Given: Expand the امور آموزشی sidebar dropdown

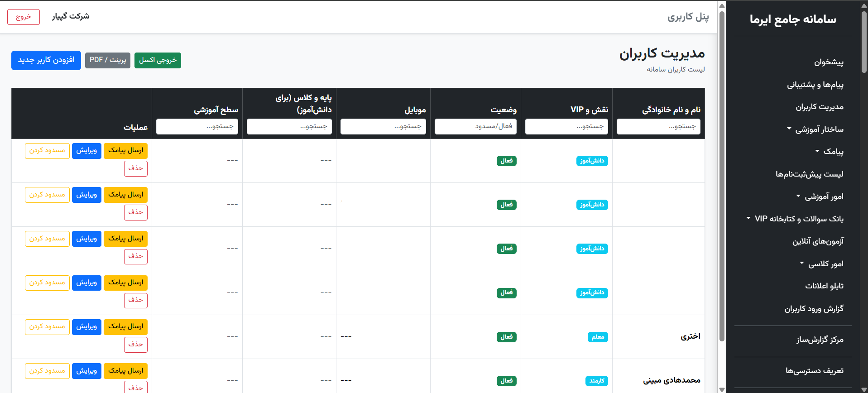Looking at the screenshot, I should pos(820,196).
